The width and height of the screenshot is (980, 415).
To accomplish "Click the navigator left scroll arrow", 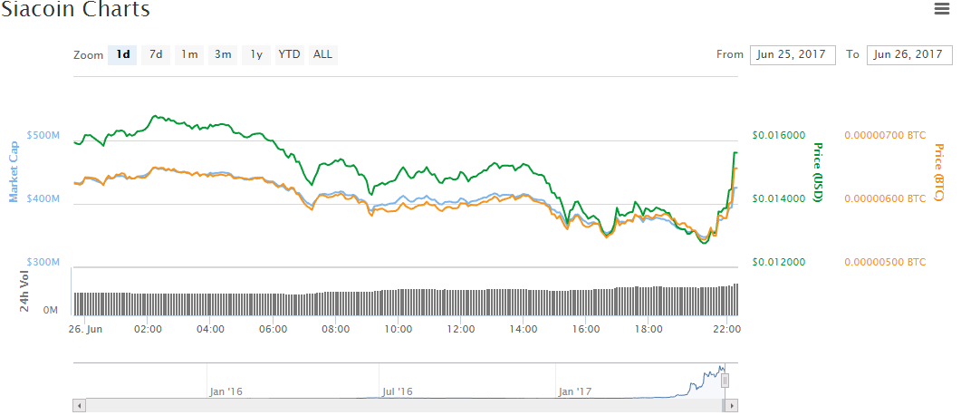I will click(x=80, y=405).
